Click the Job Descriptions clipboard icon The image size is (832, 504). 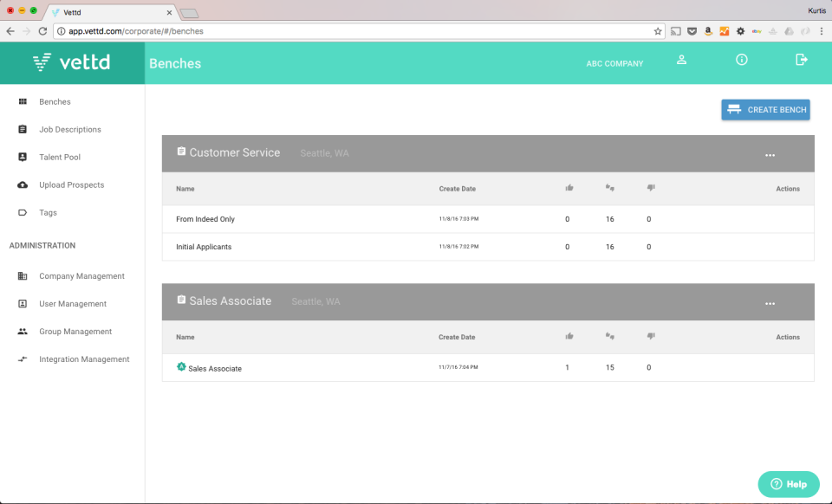tap(23, 129)
